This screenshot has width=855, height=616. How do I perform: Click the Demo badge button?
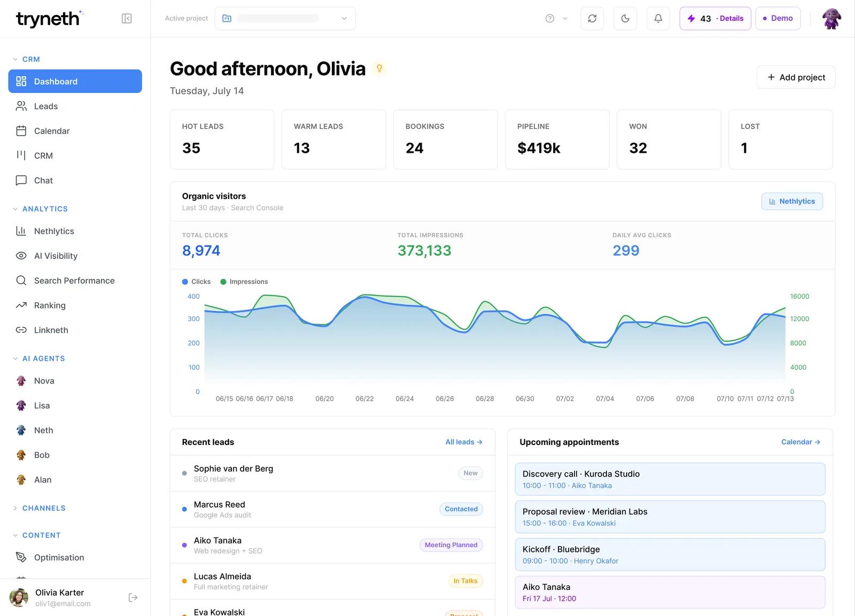[778, 19]
